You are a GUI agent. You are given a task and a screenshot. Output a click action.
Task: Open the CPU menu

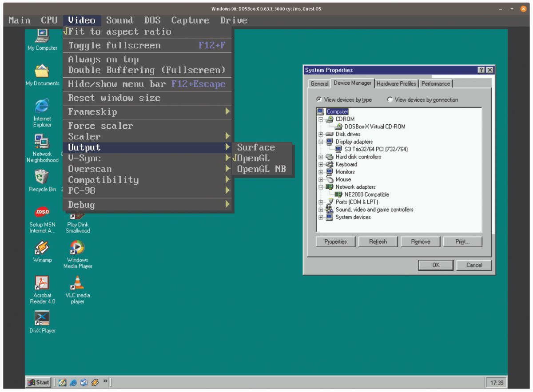coord(49,20)
